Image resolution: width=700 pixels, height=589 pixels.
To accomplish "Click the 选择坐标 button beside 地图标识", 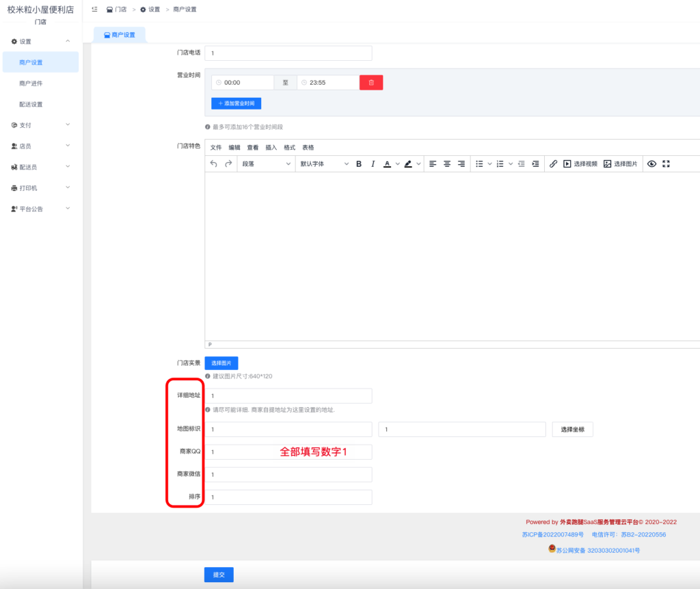I will [x=571, y=429].
